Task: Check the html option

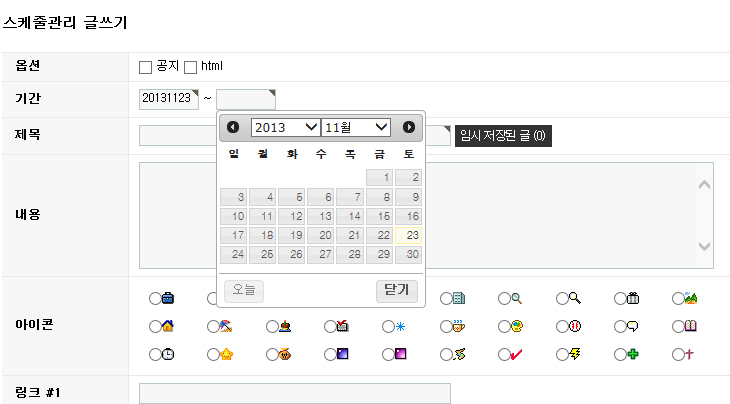Action: 190,67
